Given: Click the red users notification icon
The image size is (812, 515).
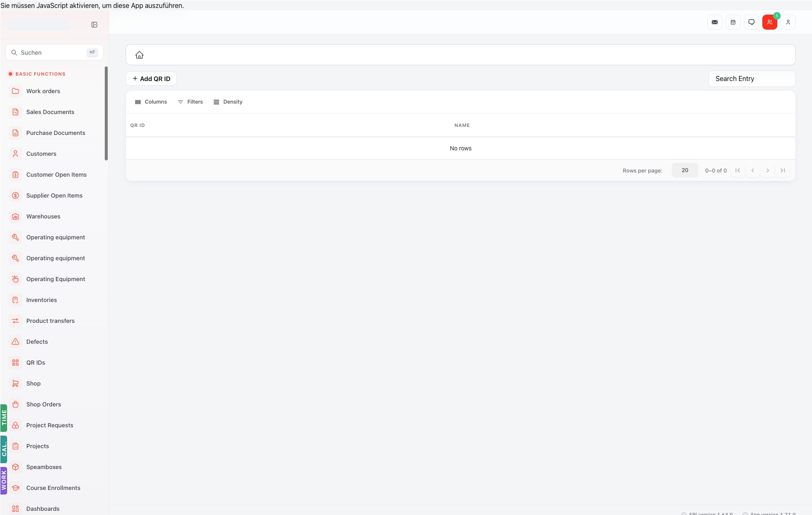Looking at the screenshot, I should (x=770, y=22).
